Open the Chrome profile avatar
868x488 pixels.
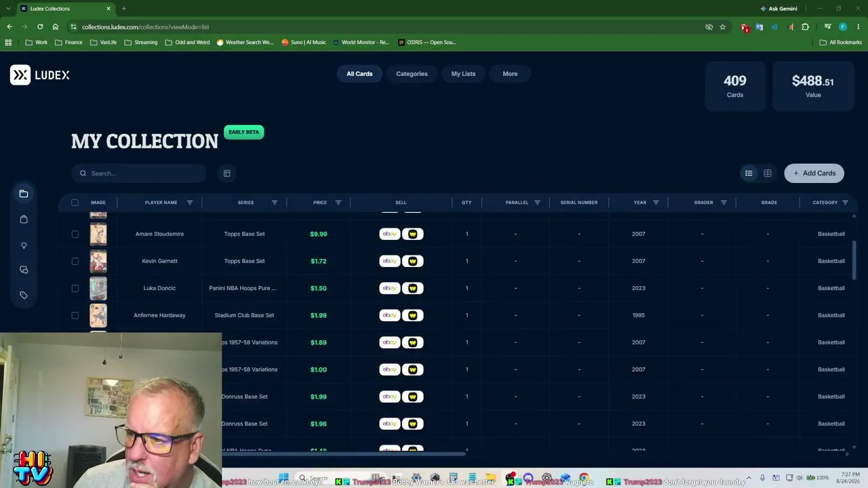843,27
